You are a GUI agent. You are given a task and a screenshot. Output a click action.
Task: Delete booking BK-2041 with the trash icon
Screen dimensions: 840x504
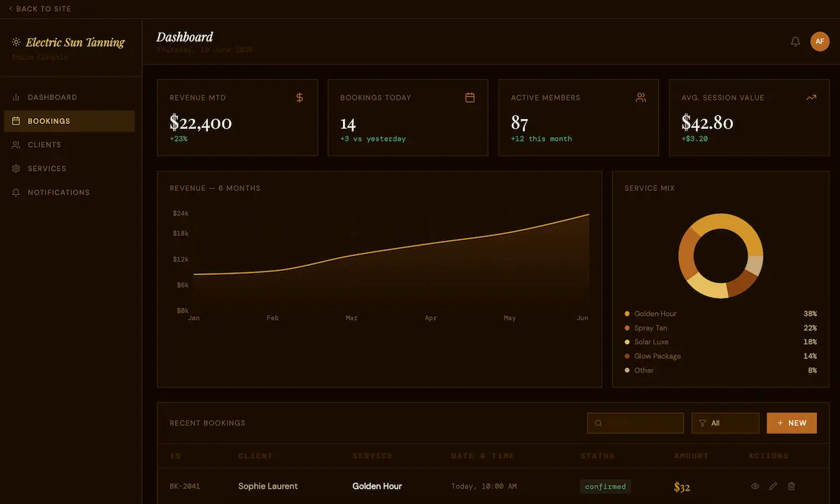click(792, 486)
